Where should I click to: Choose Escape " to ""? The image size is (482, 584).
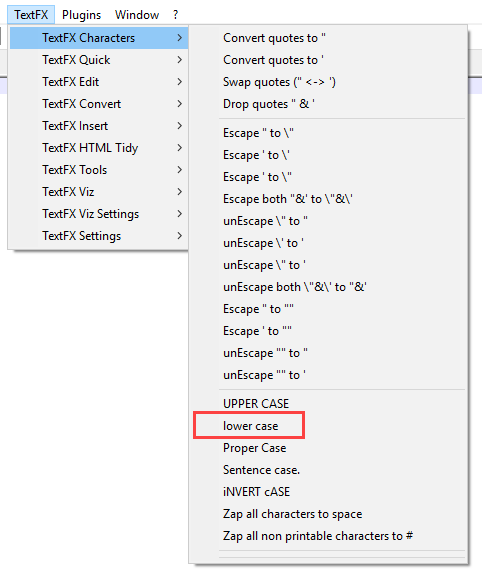tap(328, 308)
